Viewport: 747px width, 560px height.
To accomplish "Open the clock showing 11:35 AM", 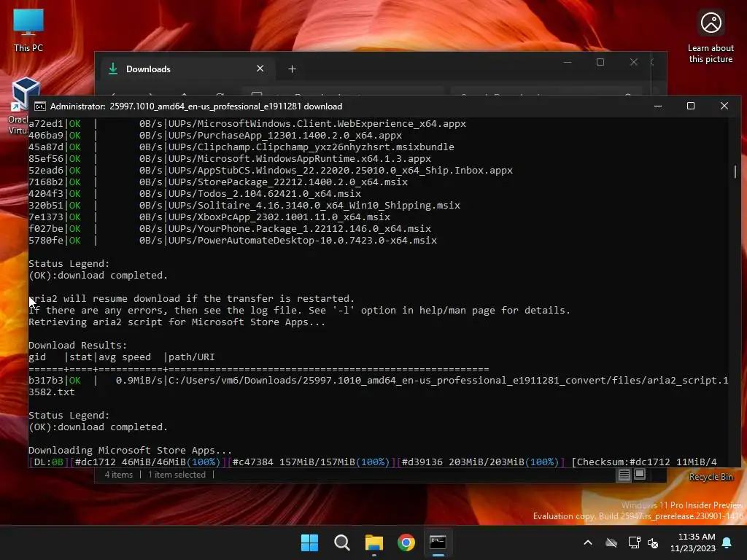I will click(693, 542).
